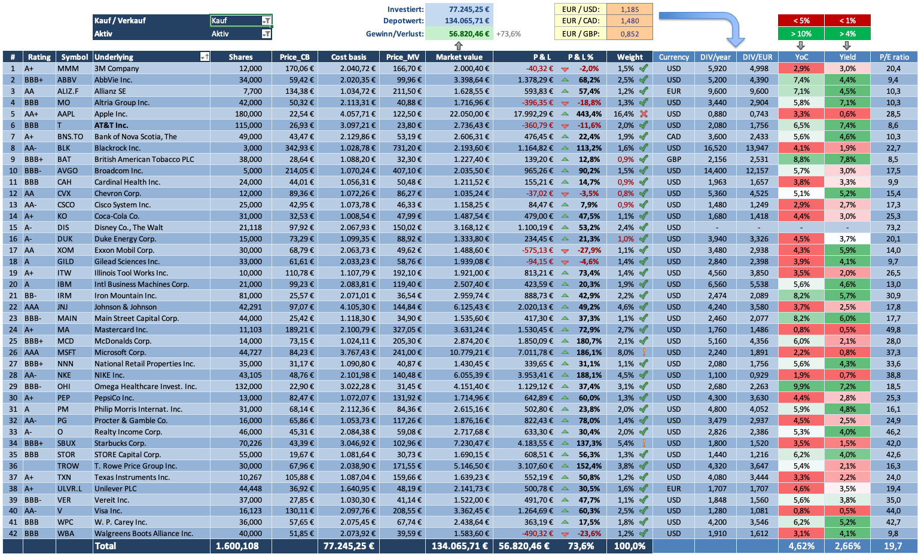
Task: Click the exclamation weight icon for Microsoft
Action: (644, 353)
